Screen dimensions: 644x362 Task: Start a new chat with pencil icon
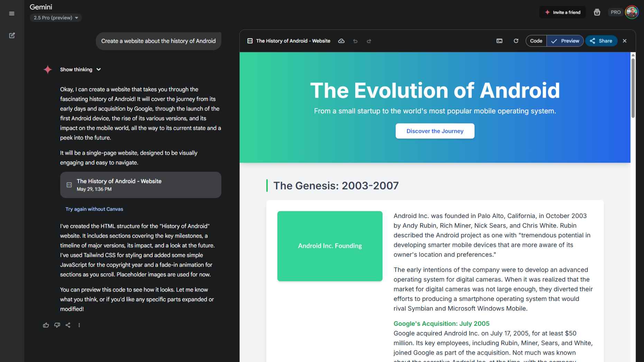point(12,35)
